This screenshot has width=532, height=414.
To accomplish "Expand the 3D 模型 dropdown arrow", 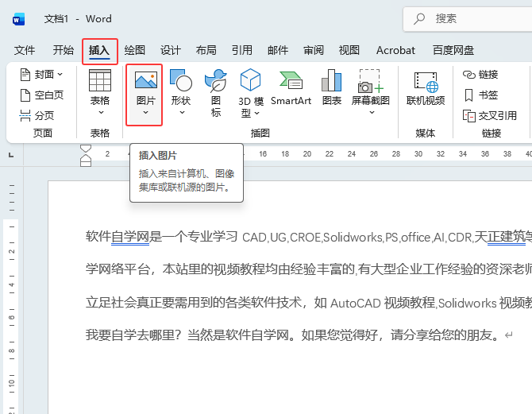I will 256,113.
